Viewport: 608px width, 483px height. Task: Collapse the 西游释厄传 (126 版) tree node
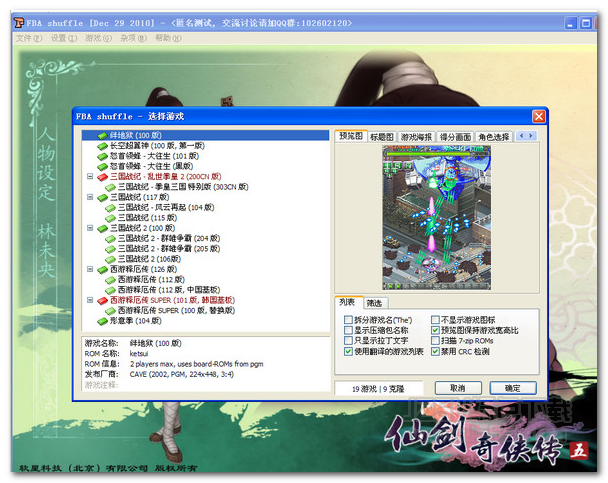click(90, 269)
